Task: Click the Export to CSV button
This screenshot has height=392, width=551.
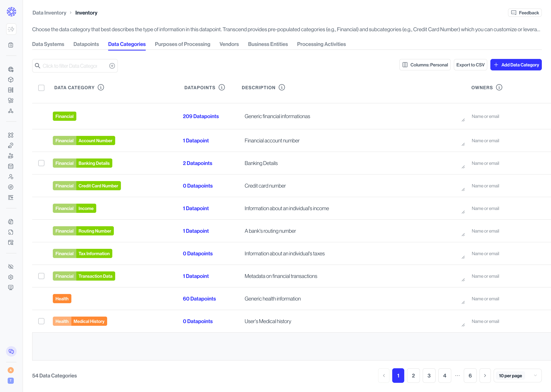Action: point(470,65)
